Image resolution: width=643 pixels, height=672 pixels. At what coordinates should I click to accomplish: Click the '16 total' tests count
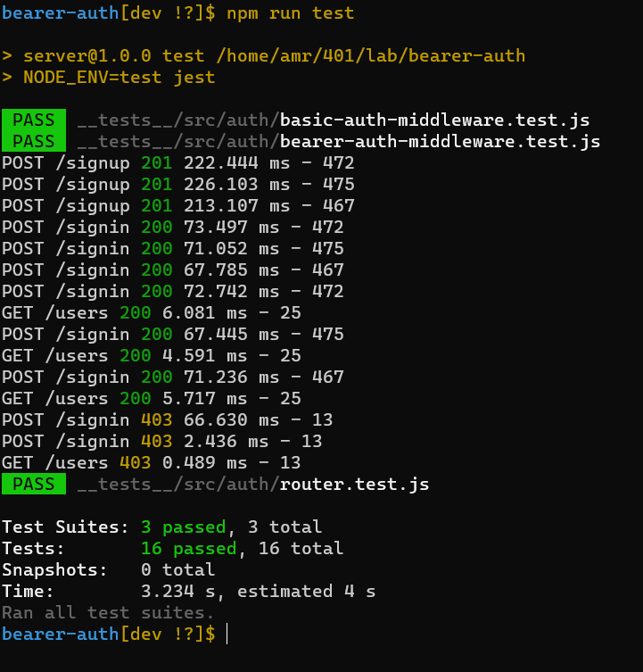[x=301, y=549]
